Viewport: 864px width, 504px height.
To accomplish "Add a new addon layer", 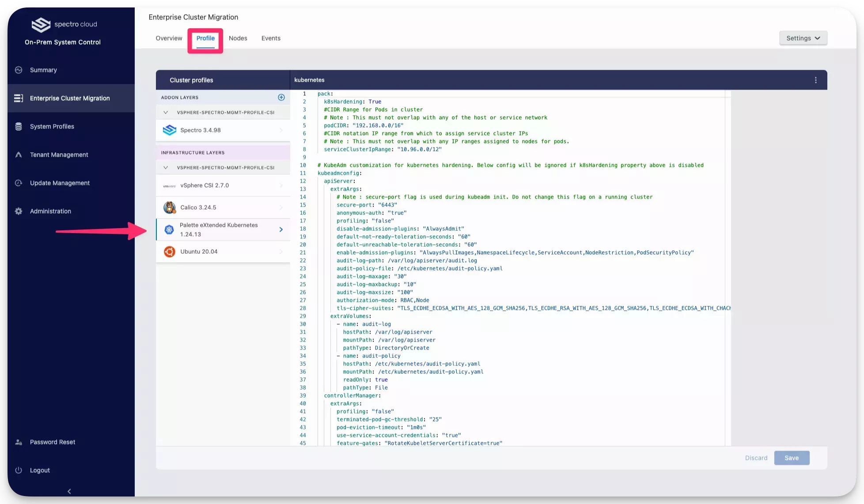I will click(281, 97).
